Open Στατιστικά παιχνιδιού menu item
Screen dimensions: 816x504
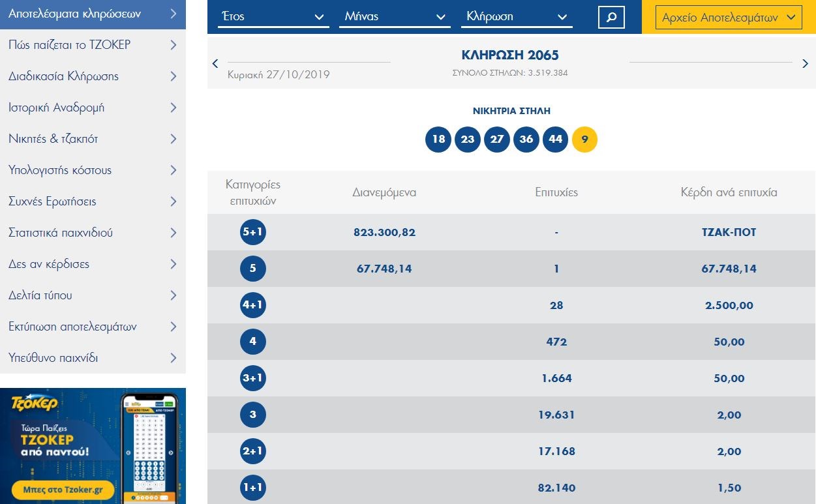point(93,233)
